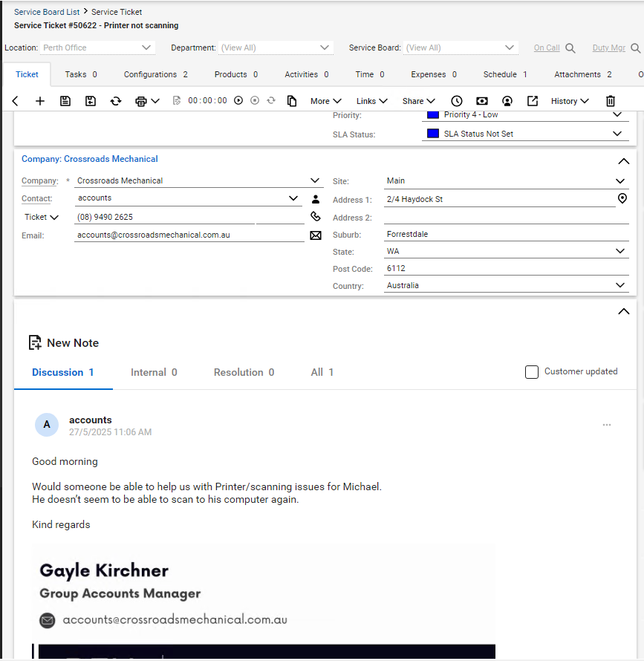Switch to the Time tab
Screen dimensions: 644x661
pyautogui.click(x=369, y=74)
